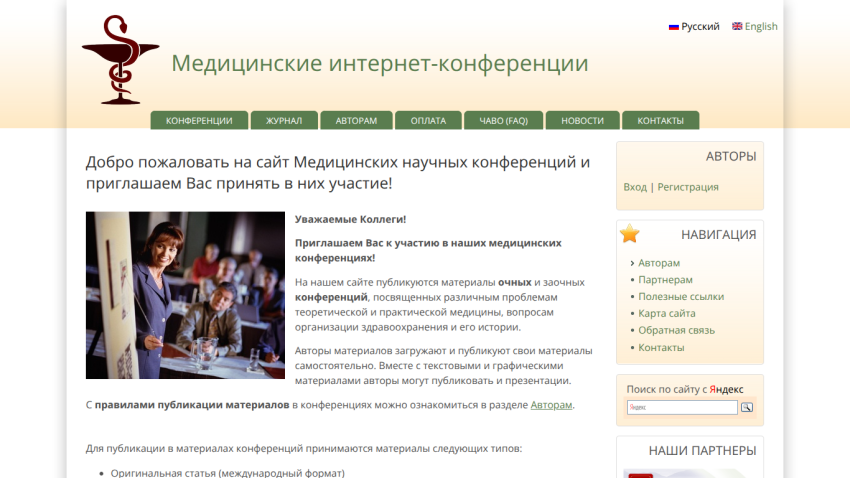This screenshot has height=478, width=850.
Task: Click the Навигация panel heading
Action: (718, 235)
